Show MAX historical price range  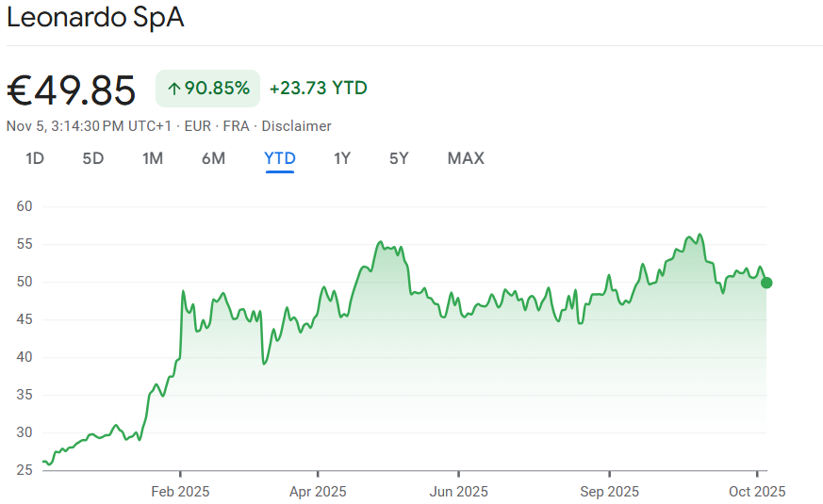(x=466, y=158)
